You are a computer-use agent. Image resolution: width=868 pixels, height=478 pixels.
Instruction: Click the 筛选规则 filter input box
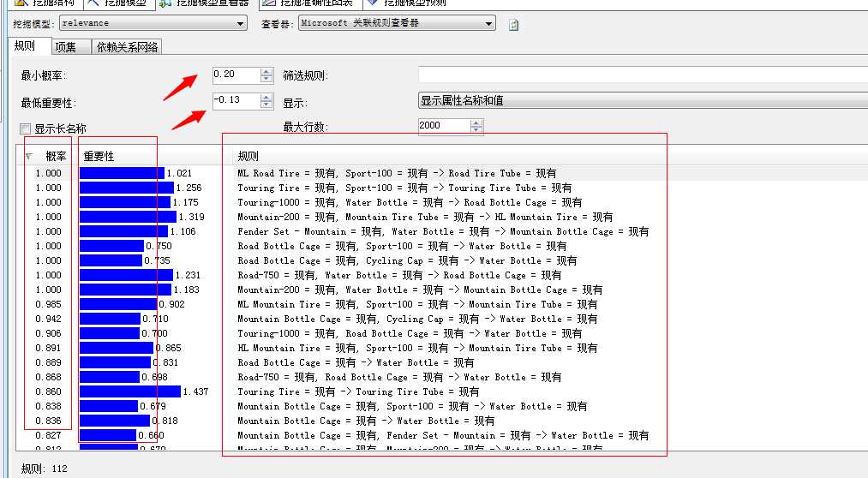[x=643, y=75]
